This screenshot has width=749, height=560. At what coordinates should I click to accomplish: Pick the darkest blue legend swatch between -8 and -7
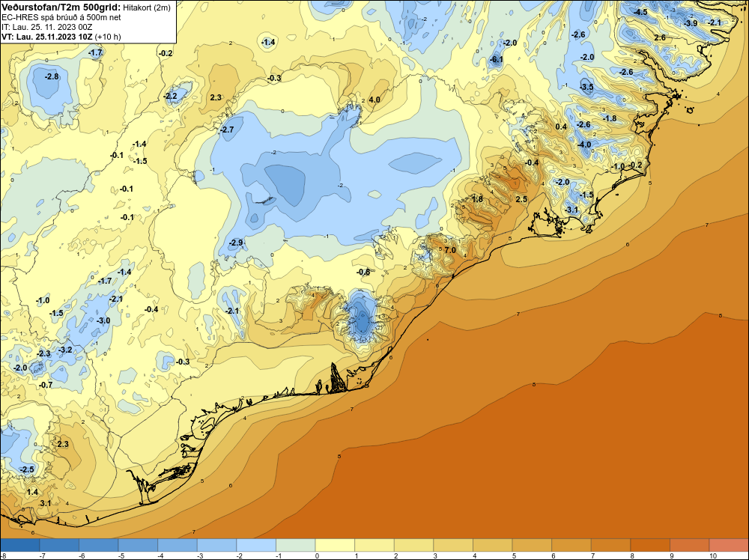click(x=19, y=545)
